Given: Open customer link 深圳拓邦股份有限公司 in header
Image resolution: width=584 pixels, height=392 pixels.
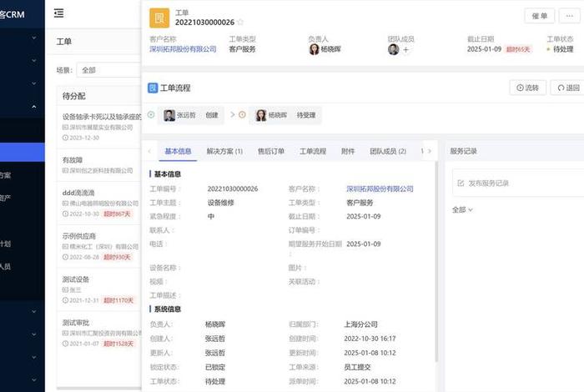Looking at the screenshot, I should [183, 49].
